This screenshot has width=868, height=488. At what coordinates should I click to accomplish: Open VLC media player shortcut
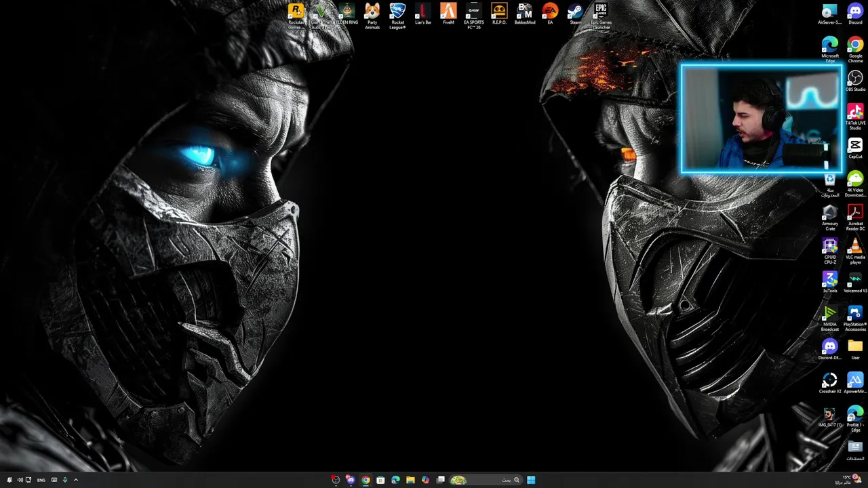point(855,251)
